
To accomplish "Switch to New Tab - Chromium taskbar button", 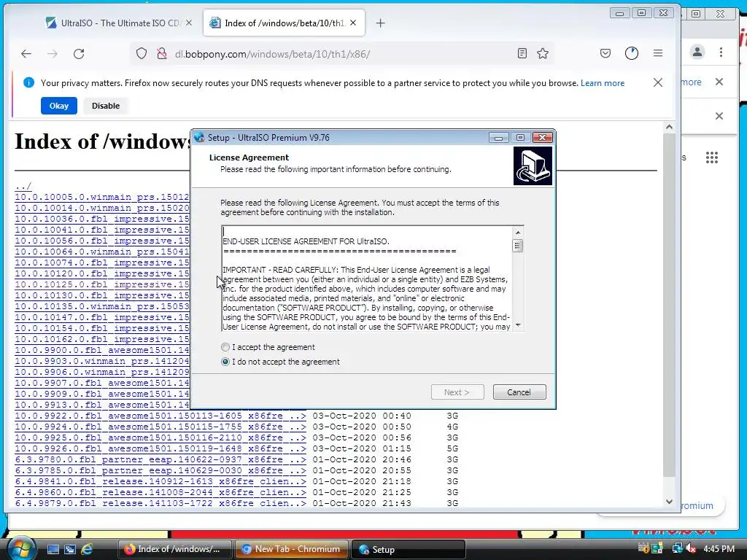I will pos(292,549).
